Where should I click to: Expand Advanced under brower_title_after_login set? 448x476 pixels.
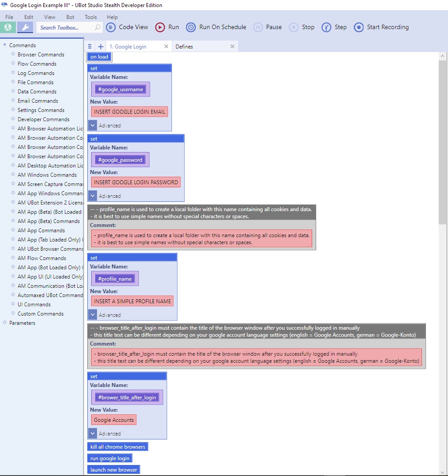pyautogui.click(x=93, y=433)
